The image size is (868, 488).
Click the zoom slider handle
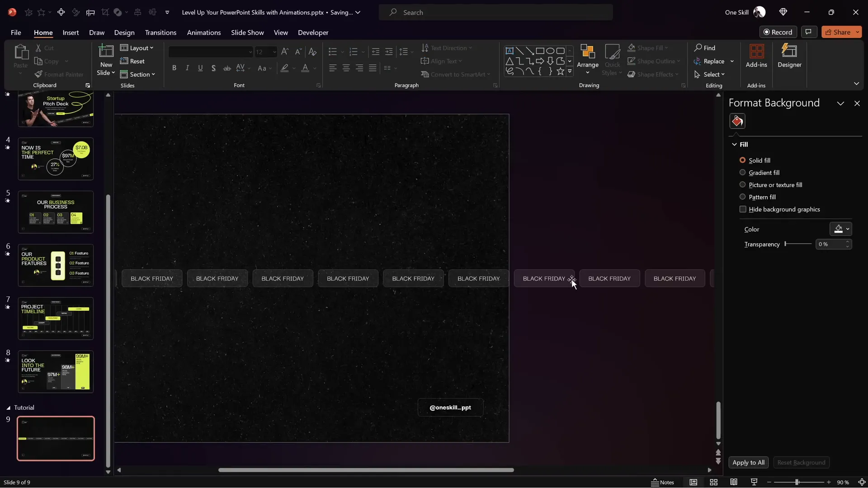tap(797, 482)
